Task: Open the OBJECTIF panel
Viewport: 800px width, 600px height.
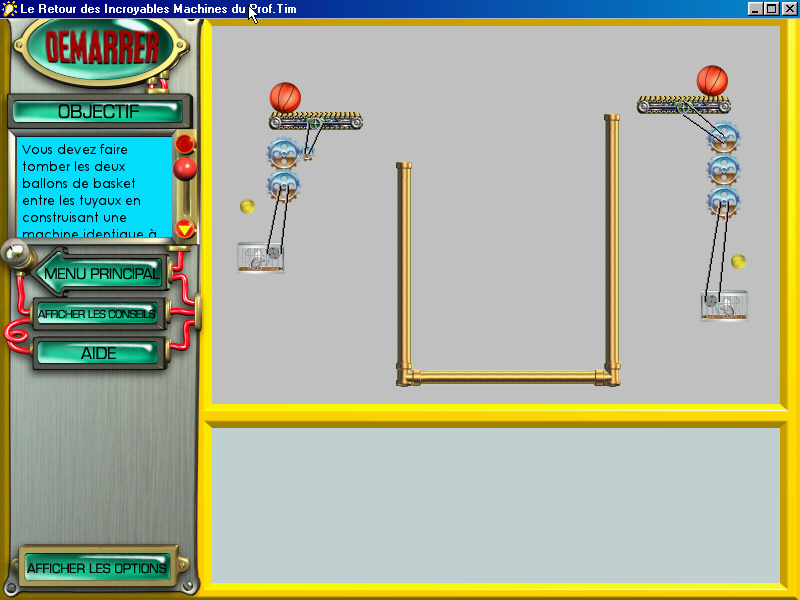Action: [x=98, y=112]
